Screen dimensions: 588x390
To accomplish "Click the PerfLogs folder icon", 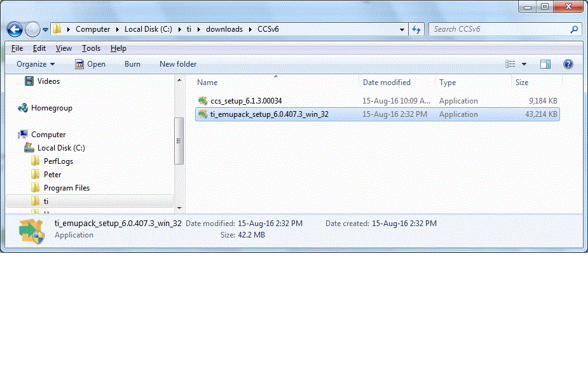I will 35,161.
